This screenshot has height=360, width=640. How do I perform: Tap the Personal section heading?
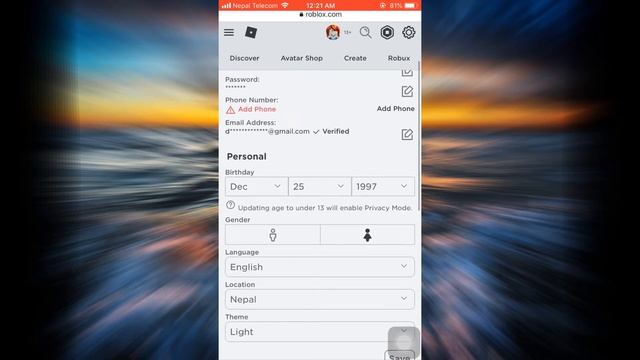[247, 156]
